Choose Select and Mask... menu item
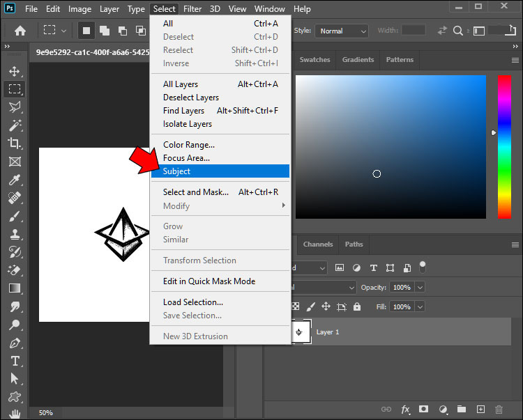523x420 pixels. [220, 192]
